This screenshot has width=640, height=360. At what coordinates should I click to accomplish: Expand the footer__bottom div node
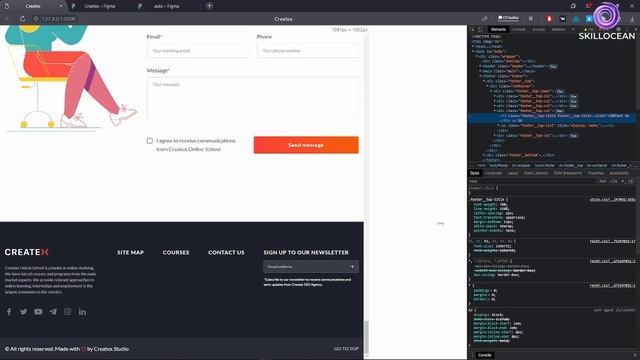tap(484, 155)
